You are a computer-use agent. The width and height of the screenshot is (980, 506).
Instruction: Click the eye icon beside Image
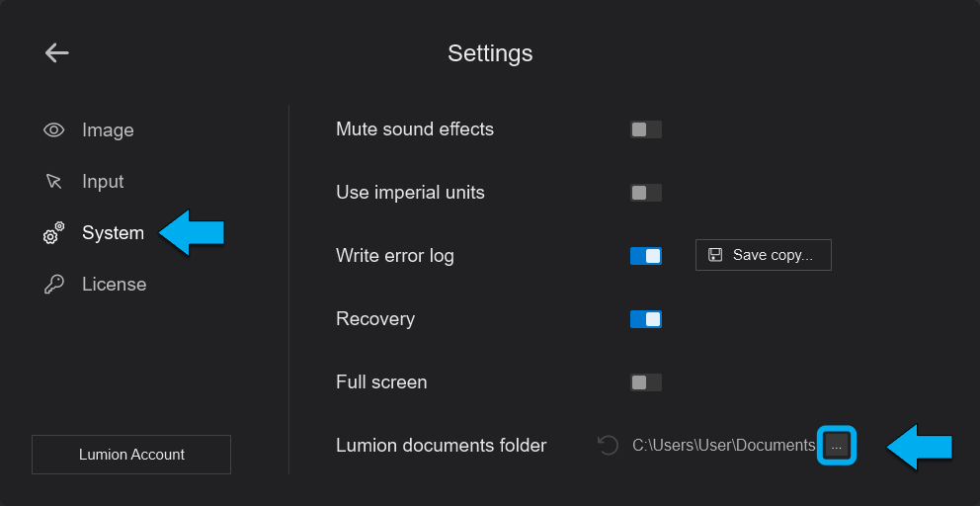pyautogui.click(x=54, y=130)
